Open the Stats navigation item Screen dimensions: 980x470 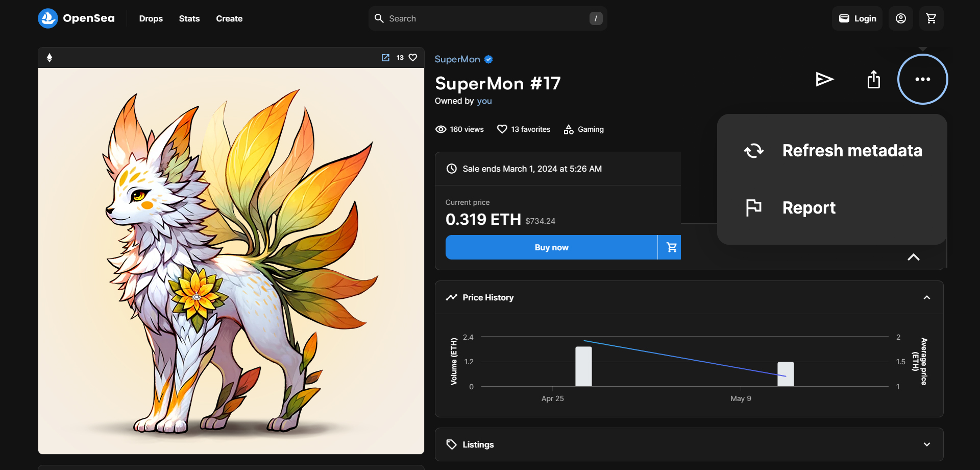click(189, 18)
